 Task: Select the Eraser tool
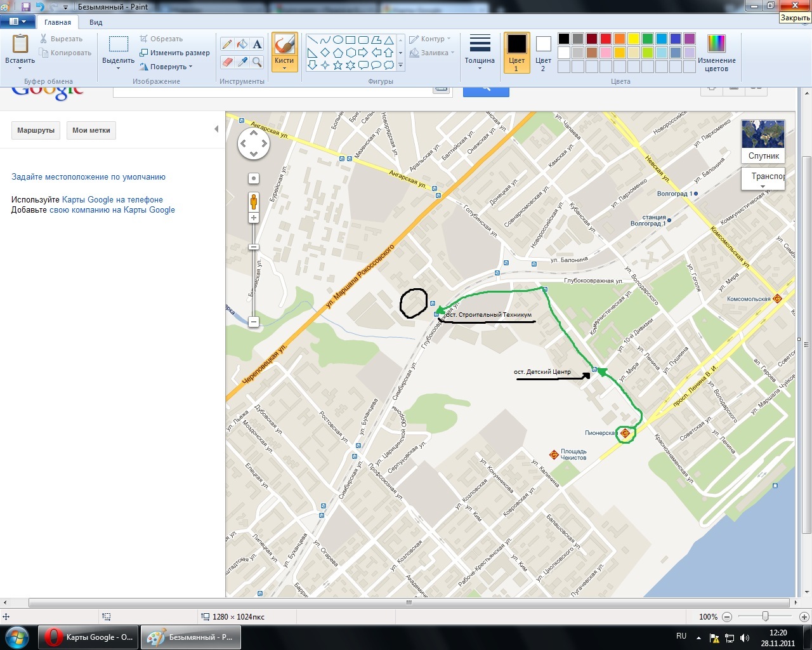(x=227, y=62)
